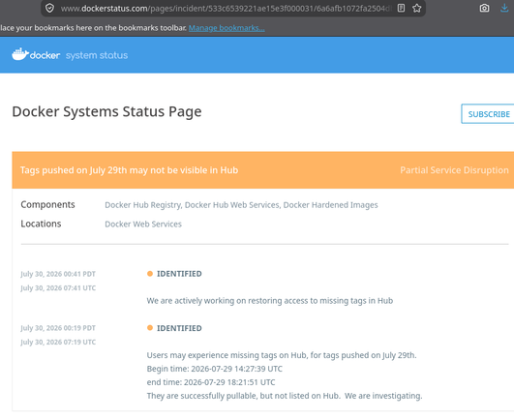Open the Manage bookmarks link
514x420 pixels.
(227, 28)
